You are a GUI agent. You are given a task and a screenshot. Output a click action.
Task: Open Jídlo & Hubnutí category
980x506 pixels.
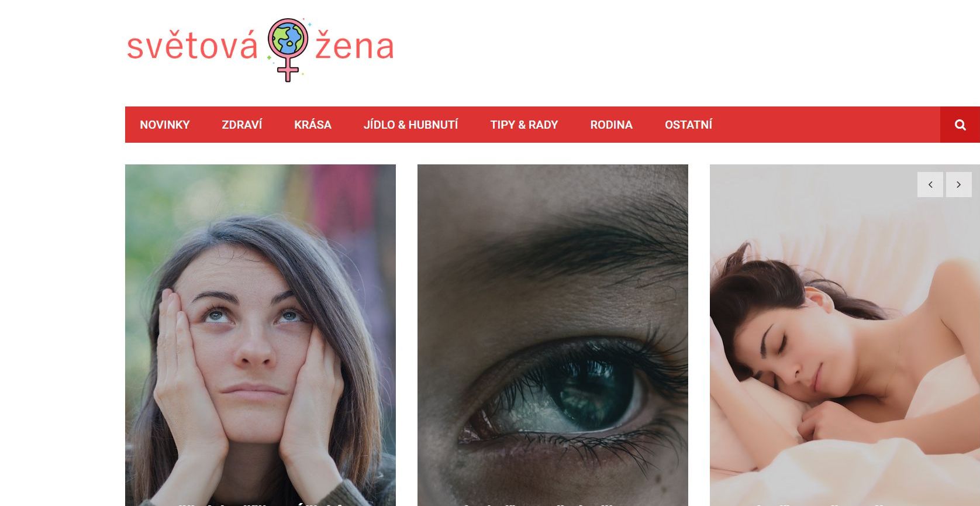(410, 125)
